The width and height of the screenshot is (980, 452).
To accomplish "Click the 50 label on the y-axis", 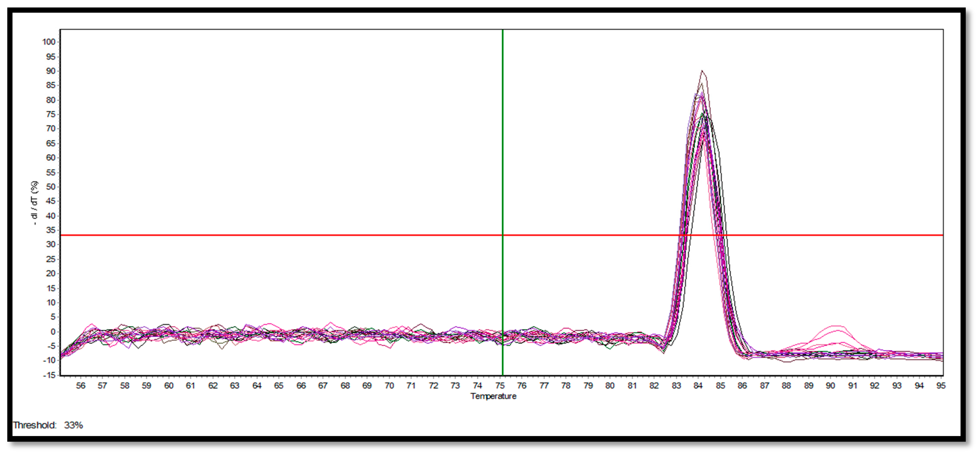I will coord(51,187).
